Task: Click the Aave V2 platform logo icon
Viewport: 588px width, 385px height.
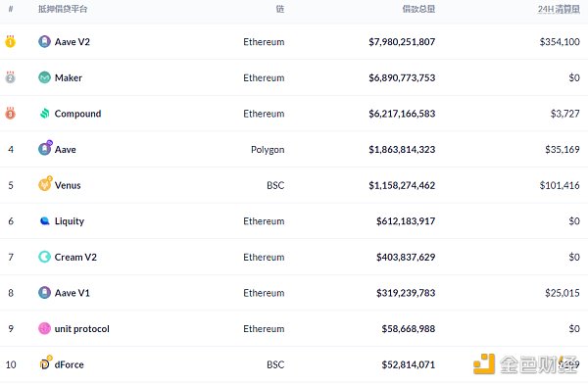Action: [x=45, y=41]
